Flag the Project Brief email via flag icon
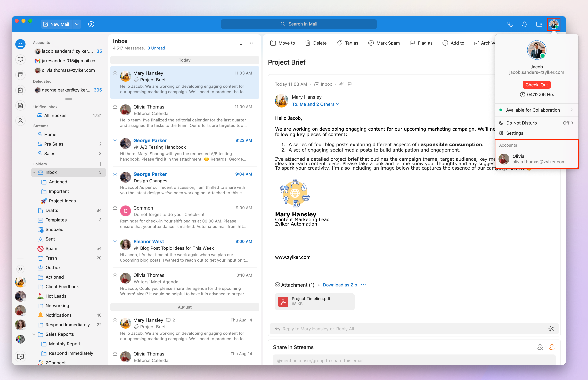The width and height of the screenshot is (588, 380). [350, 84]
